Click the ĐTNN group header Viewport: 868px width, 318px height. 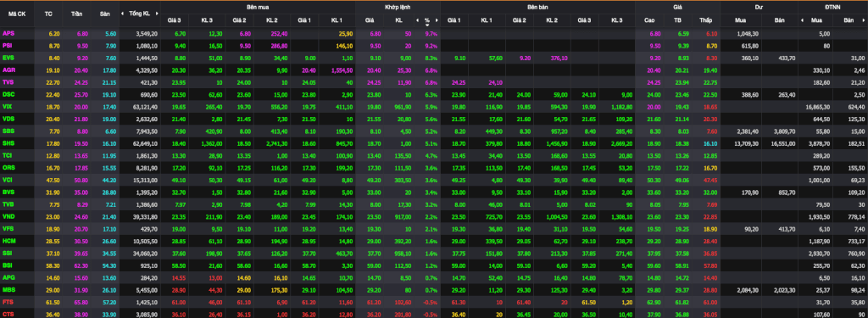pyautogui.click(x=832, y=7)
